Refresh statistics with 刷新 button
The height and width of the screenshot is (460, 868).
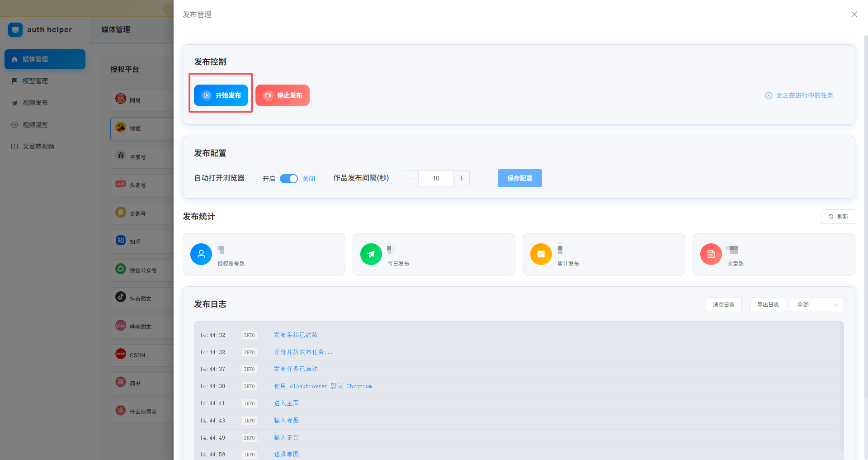click(x=838, y=217)
